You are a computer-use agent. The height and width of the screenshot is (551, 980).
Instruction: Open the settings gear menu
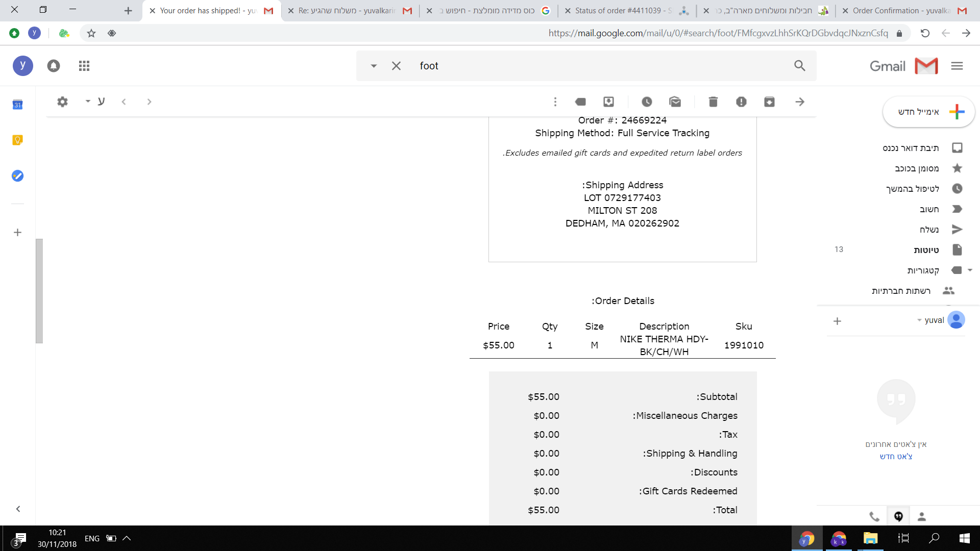tap(62, 102)
